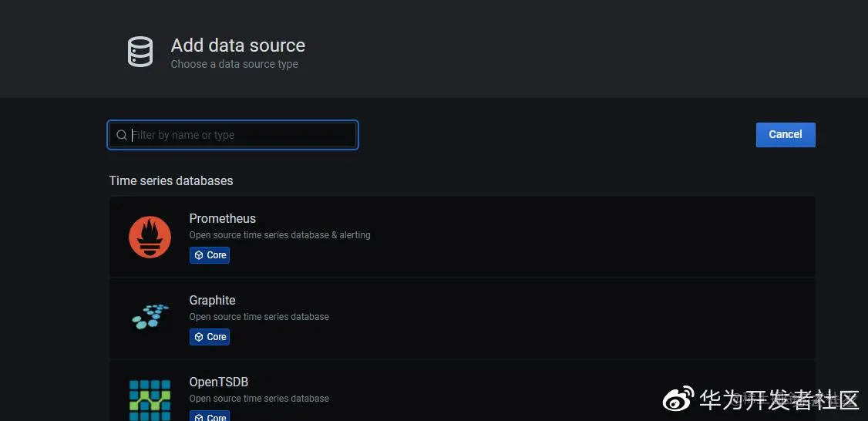The width and height of the screenshot is (868, 421).
Task: Click the Graphite dots logo
Action: 150,316
